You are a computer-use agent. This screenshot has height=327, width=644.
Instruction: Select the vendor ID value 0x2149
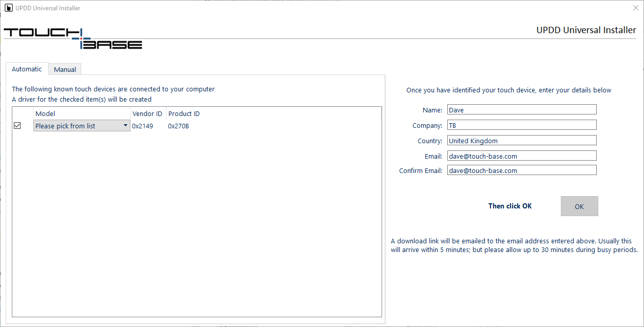tap(143, 126)
